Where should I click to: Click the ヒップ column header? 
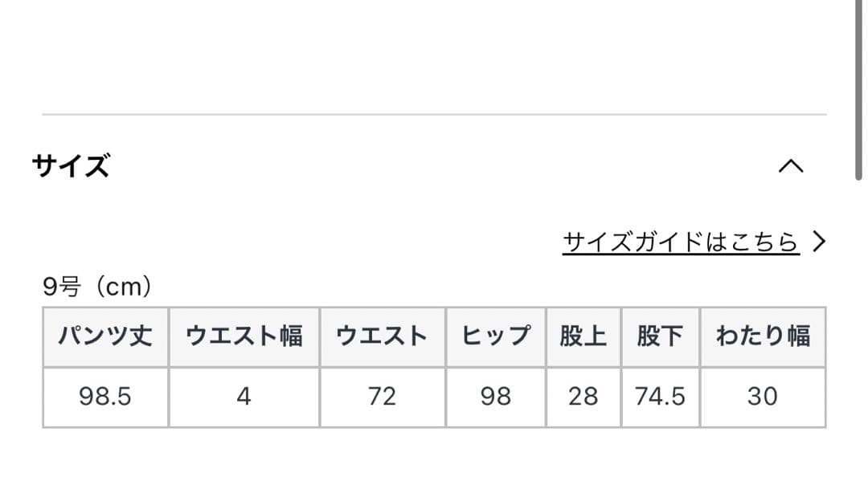[x=495, y=336]
